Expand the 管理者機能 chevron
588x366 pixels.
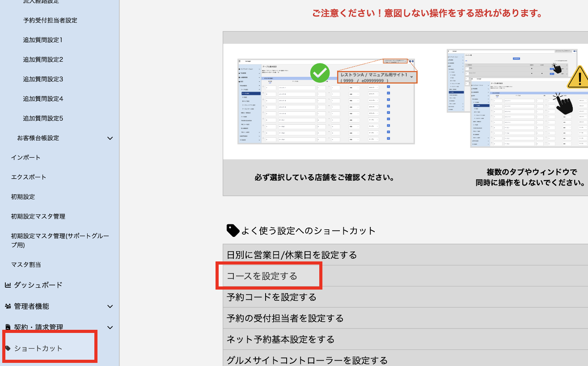pos(110,306)
